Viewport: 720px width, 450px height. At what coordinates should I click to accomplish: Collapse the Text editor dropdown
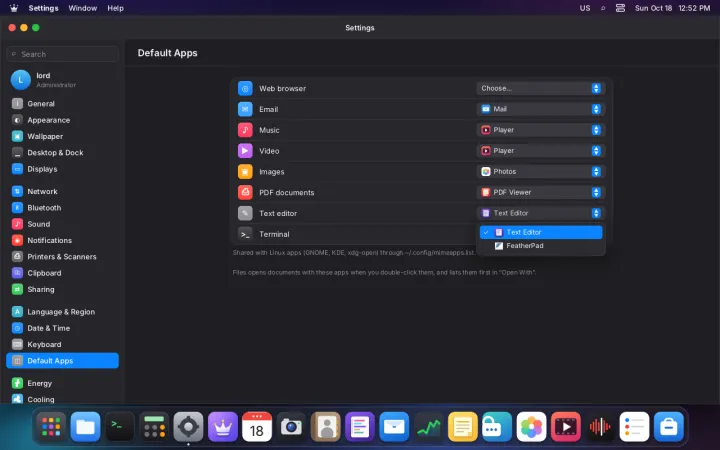coord(540,213)
